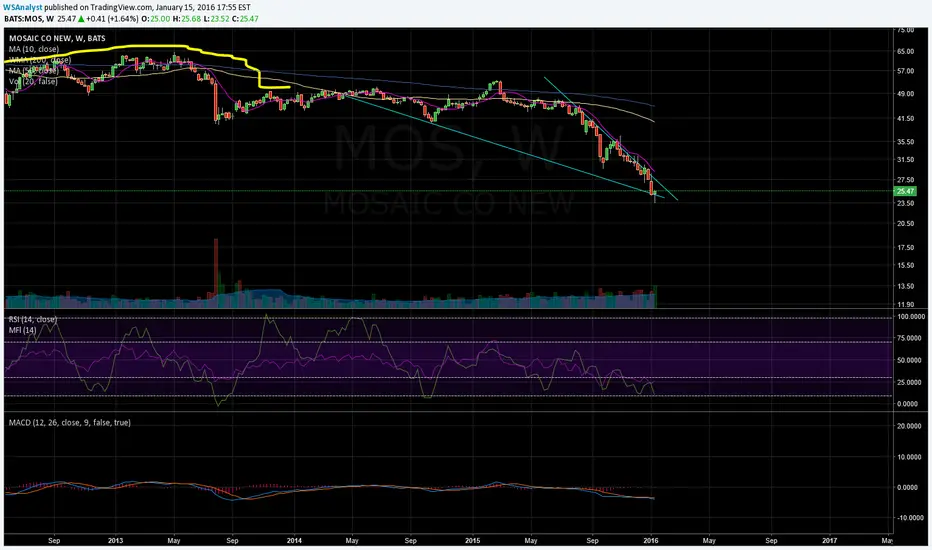Click the 23.50 price axis label
This screenshot has height=550, width=932.
point(905,203)
